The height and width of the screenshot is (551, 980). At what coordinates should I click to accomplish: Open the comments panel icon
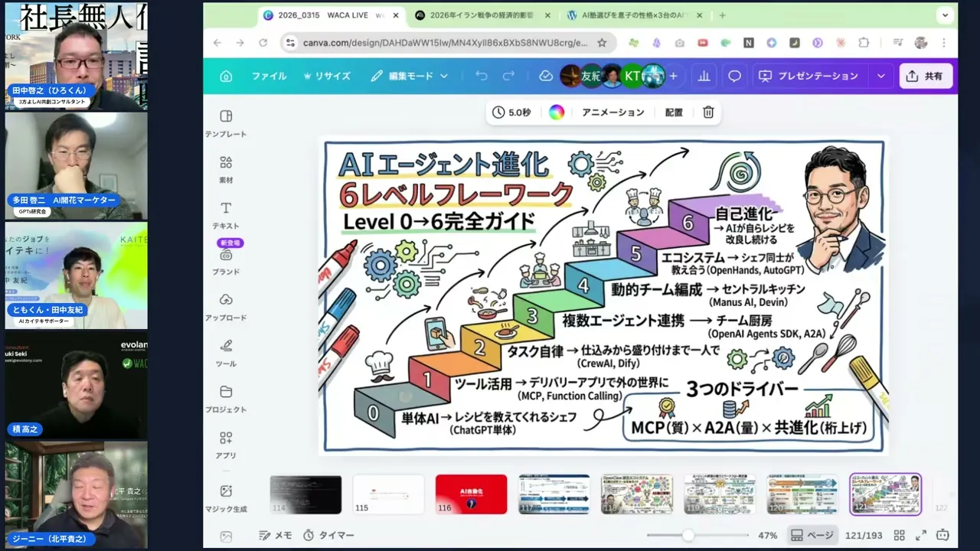coord(734,76)
